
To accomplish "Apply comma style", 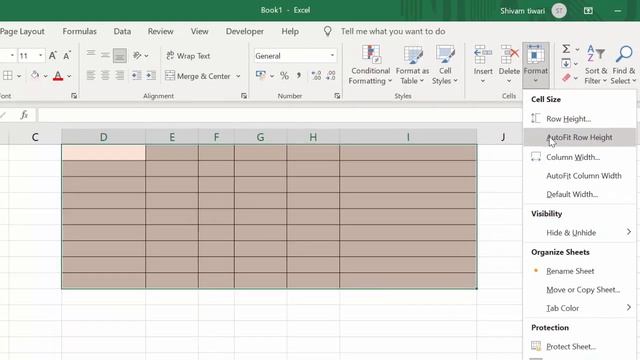I will coord(299,76).
